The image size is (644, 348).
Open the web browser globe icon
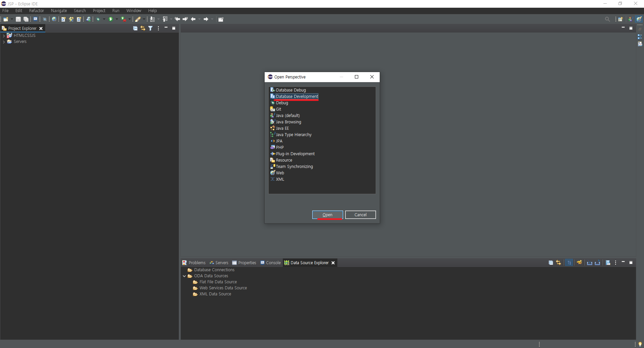pyautogui.click(x=54, y=19)
